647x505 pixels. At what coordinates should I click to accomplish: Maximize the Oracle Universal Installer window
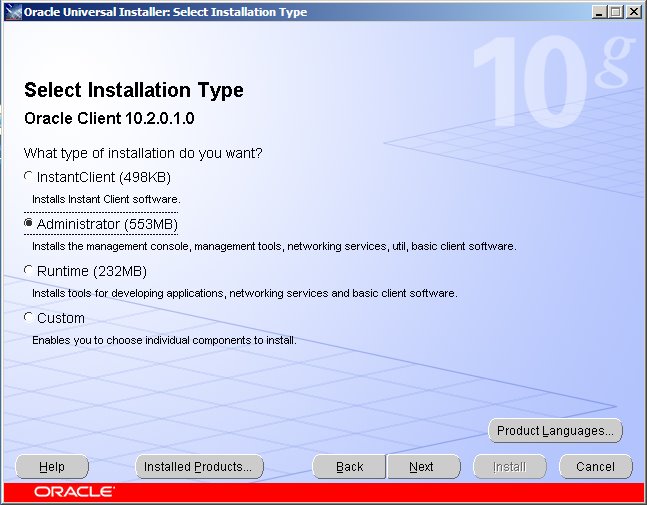tap(615, 12)
